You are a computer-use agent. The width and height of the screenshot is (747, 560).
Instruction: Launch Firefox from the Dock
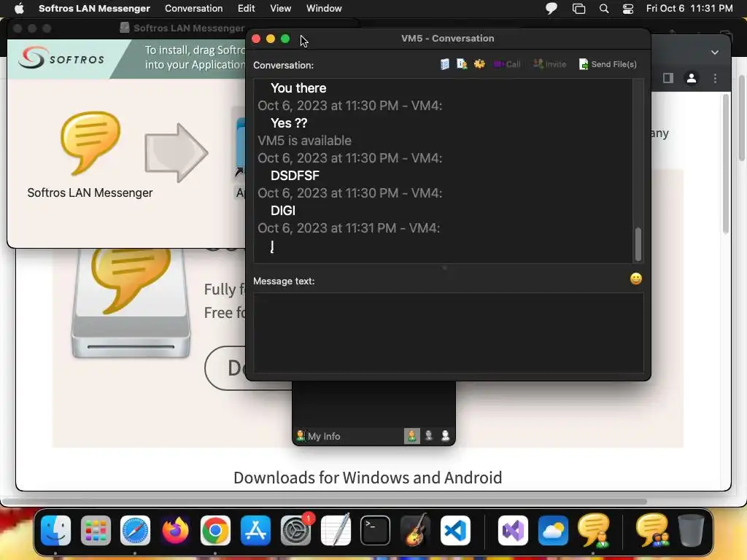tap(175, 530)
